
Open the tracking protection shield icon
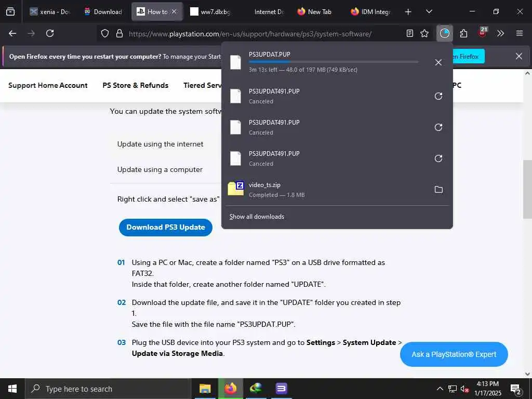(105, 33)
